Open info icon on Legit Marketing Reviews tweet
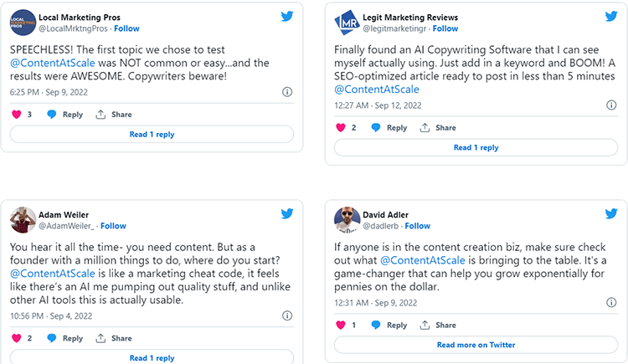628x364 pixels. (x=611, y=105)
